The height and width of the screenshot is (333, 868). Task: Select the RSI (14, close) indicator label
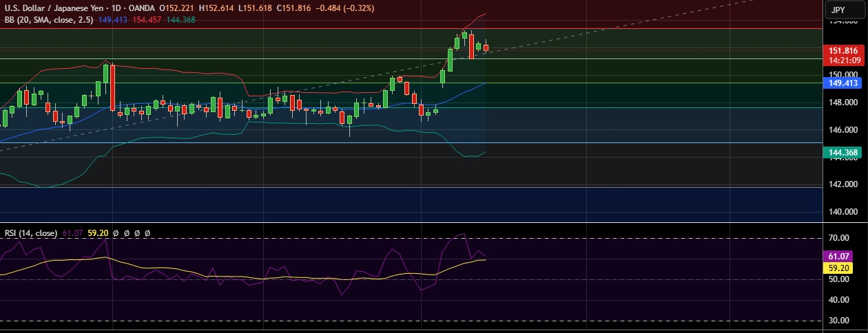pyautogui.click(x=32, y=233)
